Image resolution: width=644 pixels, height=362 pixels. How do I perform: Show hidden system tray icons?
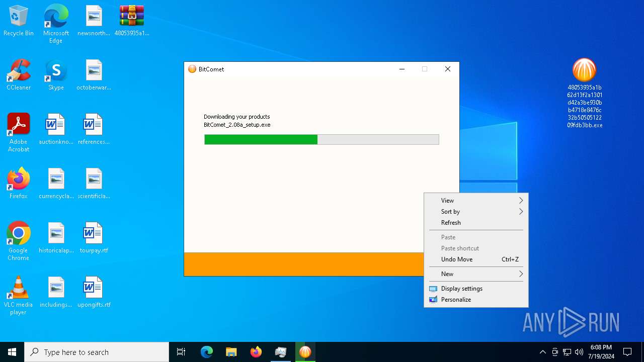coord(542,352)
